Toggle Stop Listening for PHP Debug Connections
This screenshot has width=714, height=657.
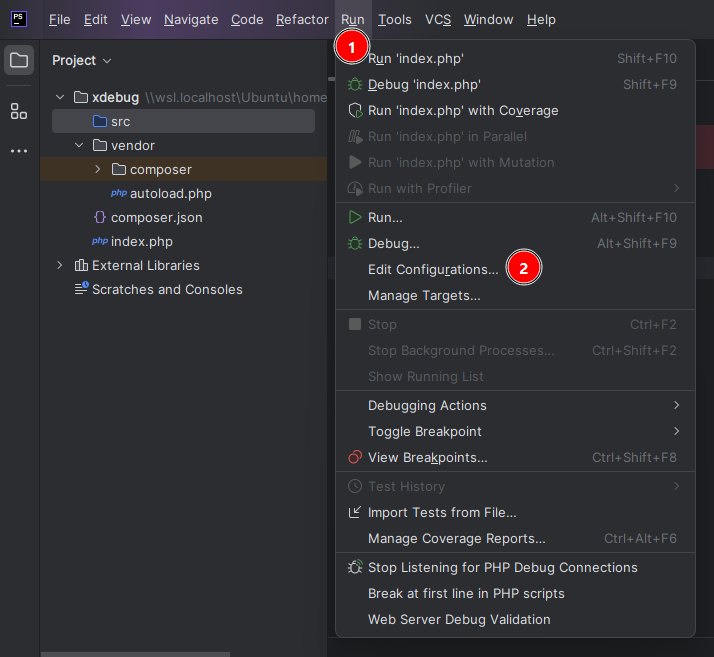click(x=502, y=567)
